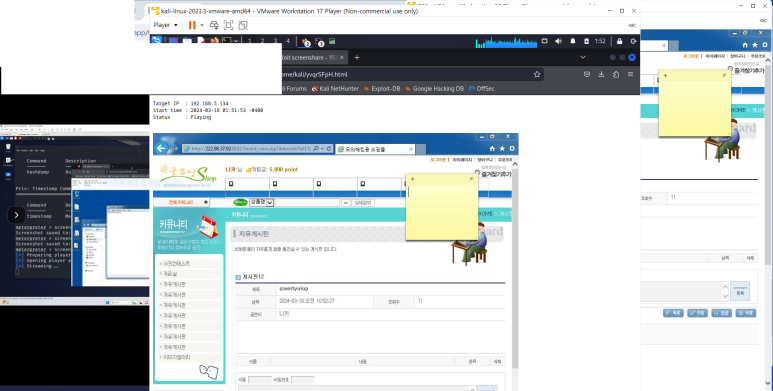Open the Firefox hamburger menu
The height and width of the screenshot is (391, 773).
click(630, 74)
